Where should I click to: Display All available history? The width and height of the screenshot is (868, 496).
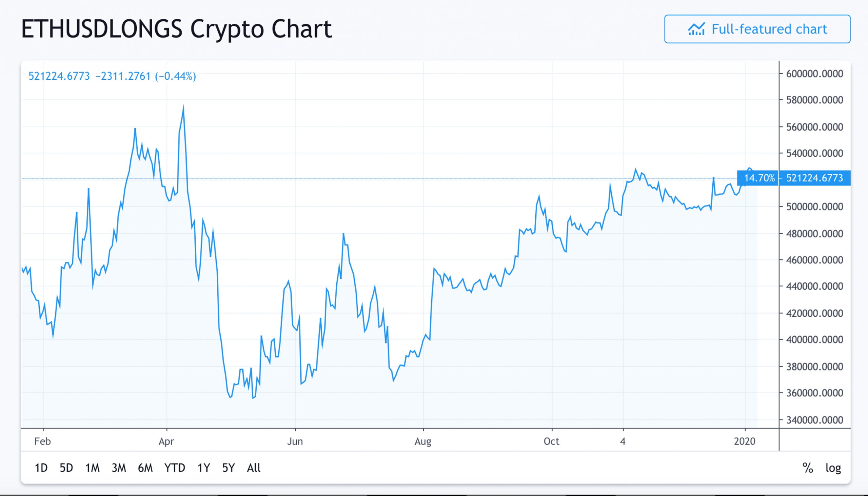(254, 468)
